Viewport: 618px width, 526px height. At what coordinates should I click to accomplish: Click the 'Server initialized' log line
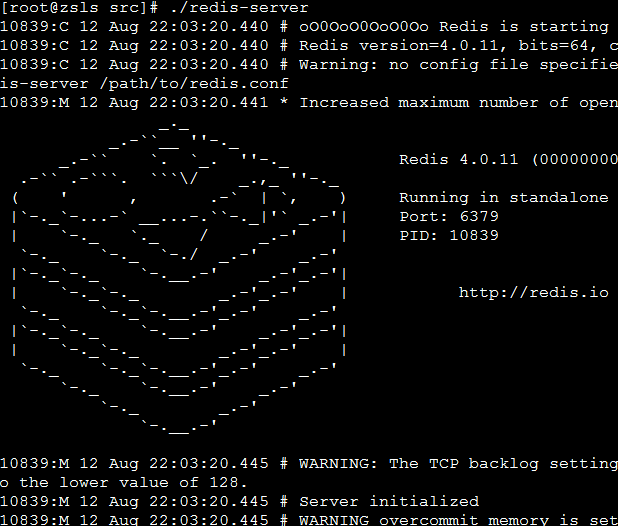[240, 502]
